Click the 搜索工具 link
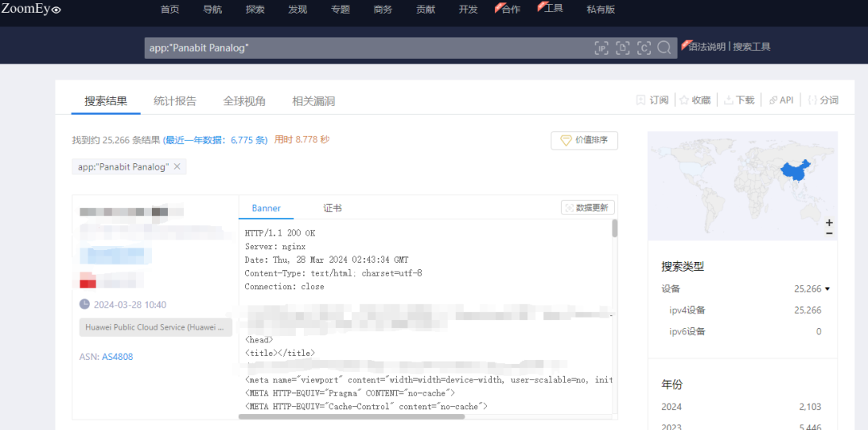Viewport: 868px width, 430px height. pyautogui.click(x=751, y=47)
